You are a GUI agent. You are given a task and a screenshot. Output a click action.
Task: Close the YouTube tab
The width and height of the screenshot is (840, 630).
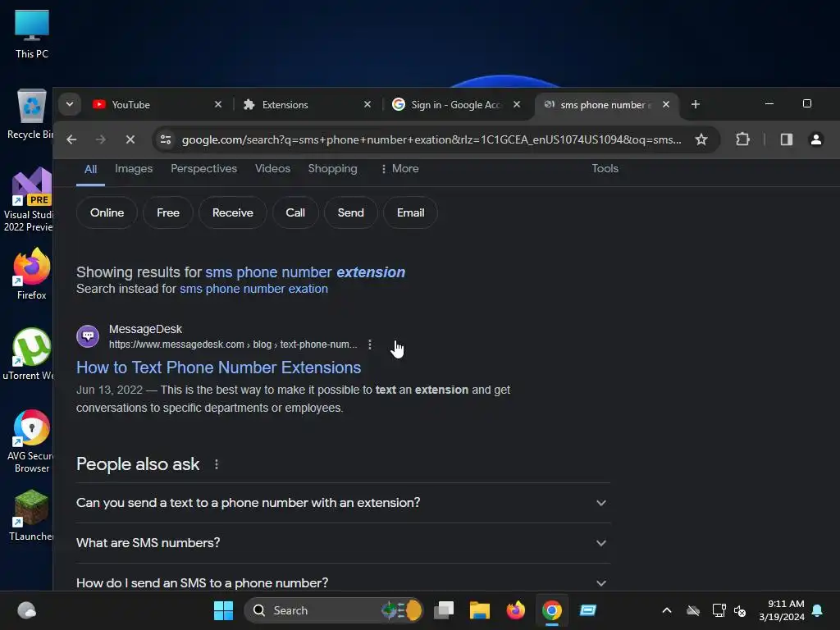[x=218, y=104]
